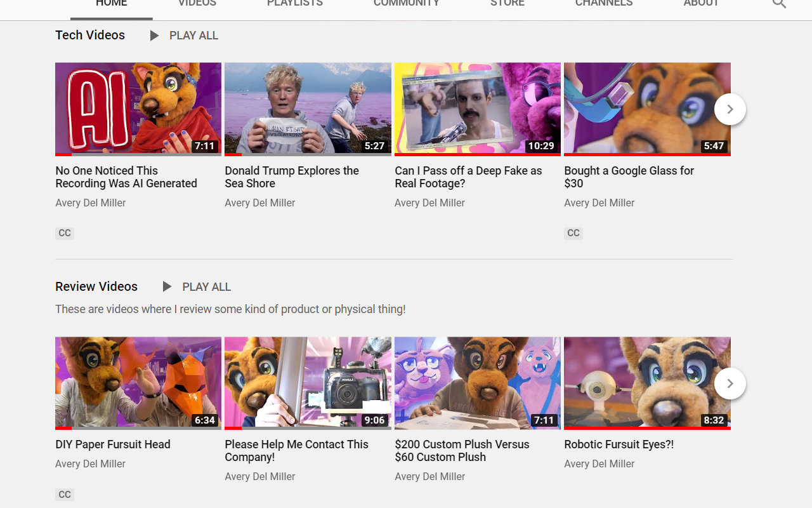Image resolution: width=812 pixels, height=508 pixels.
Task: Open Please Help Me Contact thumbnail
Action: pos(308,383)
